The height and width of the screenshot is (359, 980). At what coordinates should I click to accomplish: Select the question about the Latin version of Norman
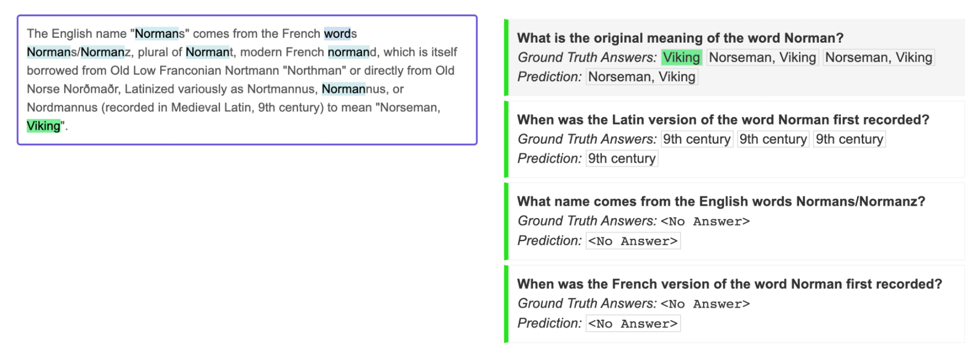pos(723,120)
